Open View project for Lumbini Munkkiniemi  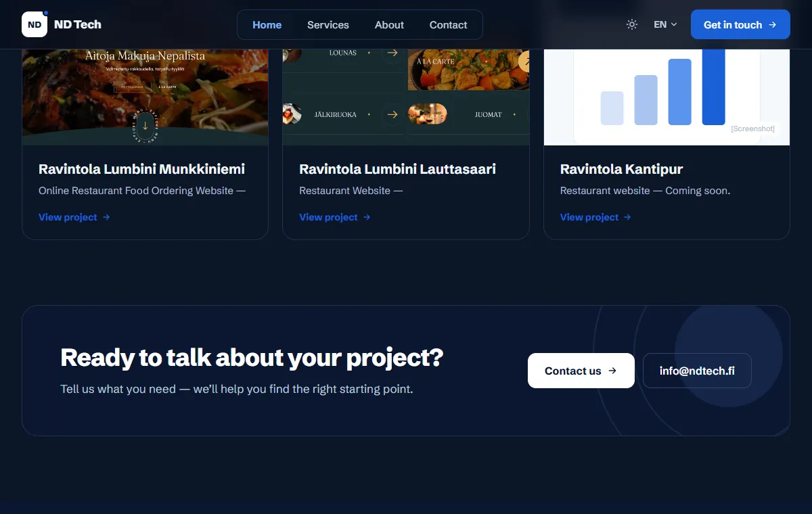[x=74, y=217]
